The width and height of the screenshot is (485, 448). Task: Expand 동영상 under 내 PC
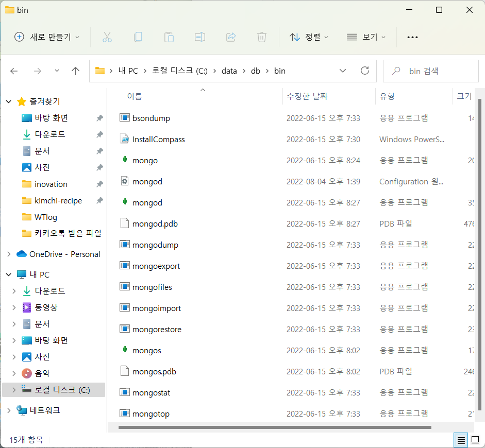pos(14,307)
